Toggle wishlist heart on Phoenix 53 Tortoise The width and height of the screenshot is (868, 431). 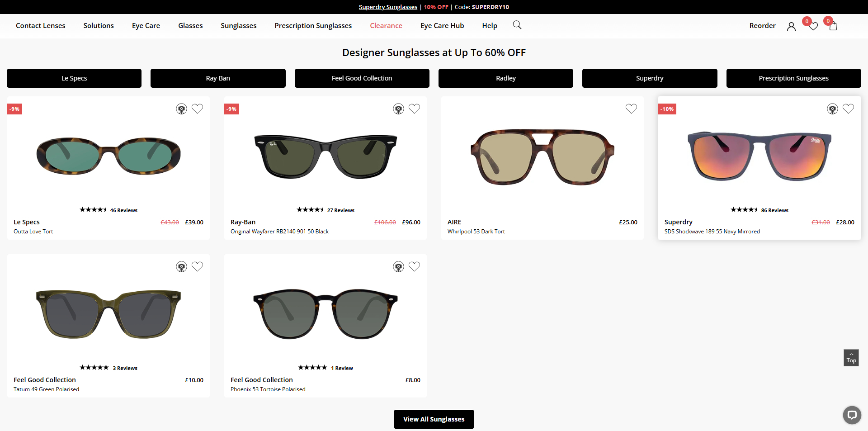click(x=414, y=266)
